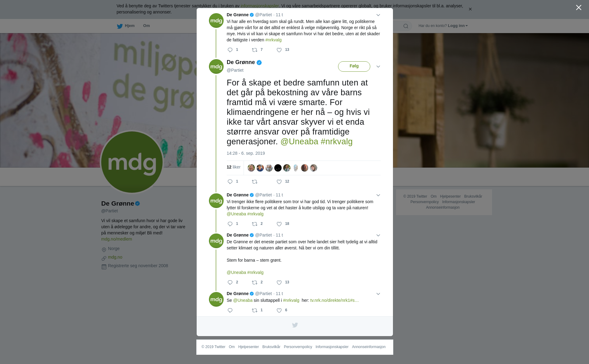The height and width of the screenshot is (364, 589).
Task: Open the tv.nrk.no/direkte link
Action: [x=334, y=300]
